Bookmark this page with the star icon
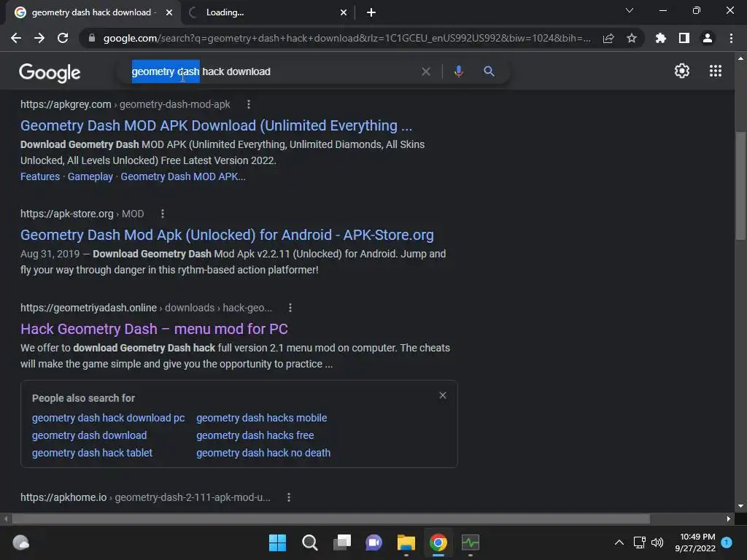The height and width of the screenshot is (560, 747). click(632, 38)
